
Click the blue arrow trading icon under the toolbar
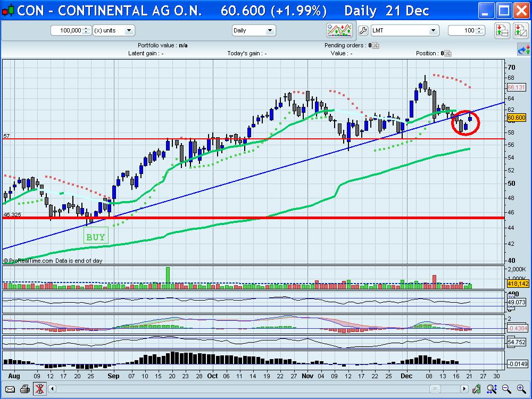pyautogui.click(x=524, y=50)
